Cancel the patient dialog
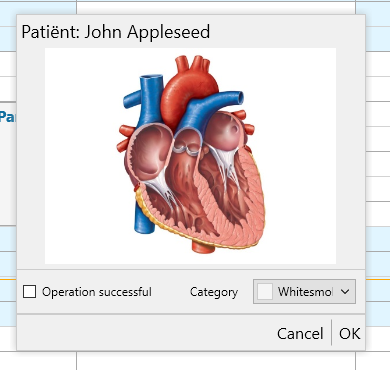This screenshot has height=370, width=390. click(300, 333)
